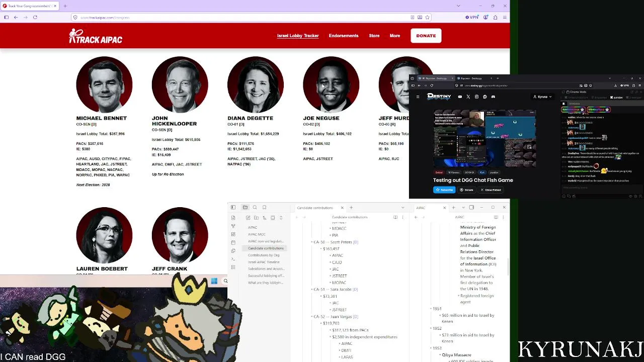The width and height of the screenshot is (644, 362).
Task: Create a new folder in Obsidian
Action: (x=256, y=218)
